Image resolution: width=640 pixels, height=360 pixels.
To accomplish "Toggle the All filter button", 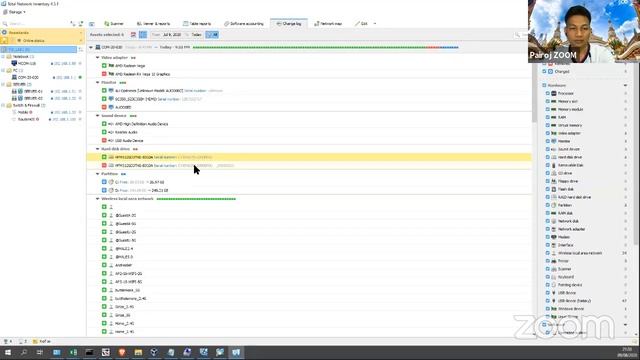I will coord(212,35).
